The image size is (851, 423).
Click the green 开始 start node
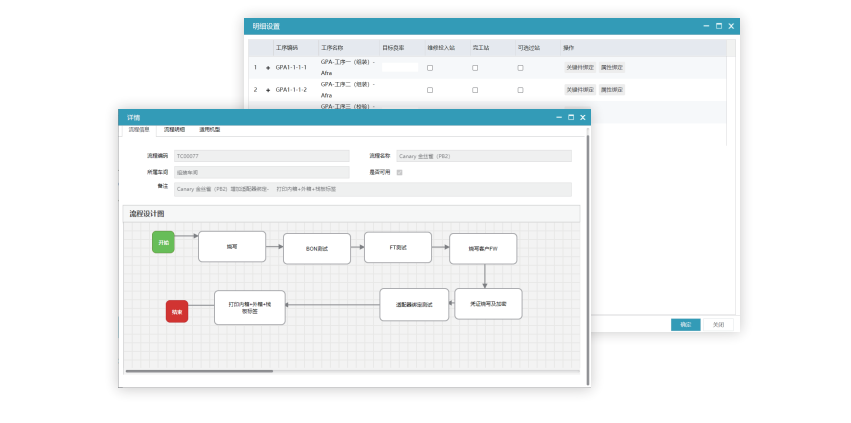[x=163, y=242]
